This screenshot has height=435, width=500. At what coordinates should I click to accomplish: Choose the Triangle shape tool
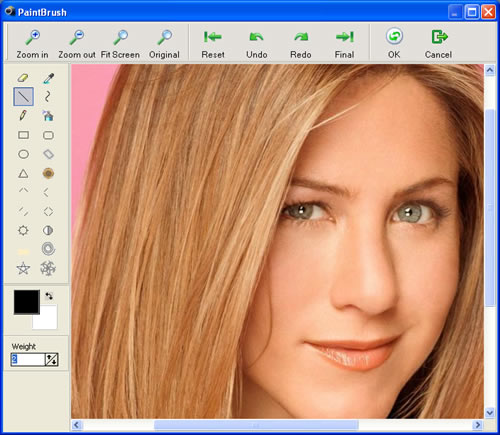coord(23,173)
